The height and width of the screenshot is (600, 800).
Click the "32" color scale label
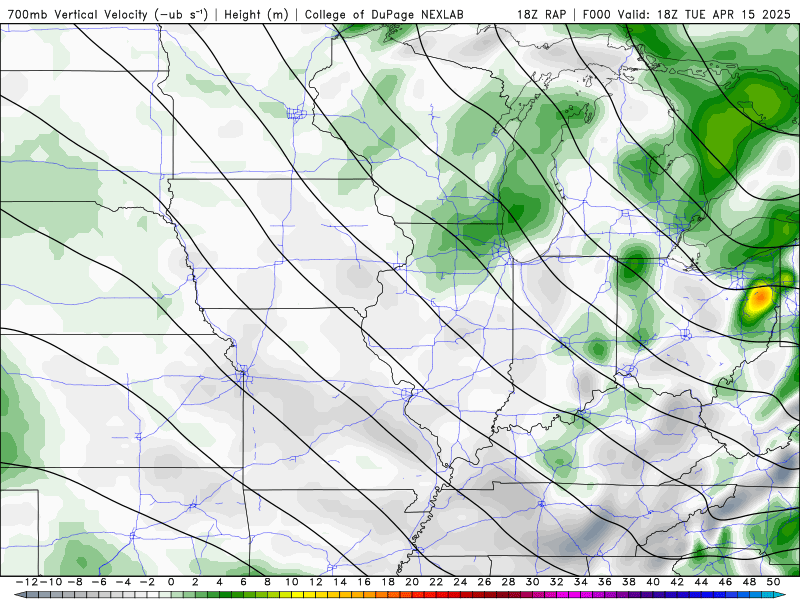[x=557, y=582]
